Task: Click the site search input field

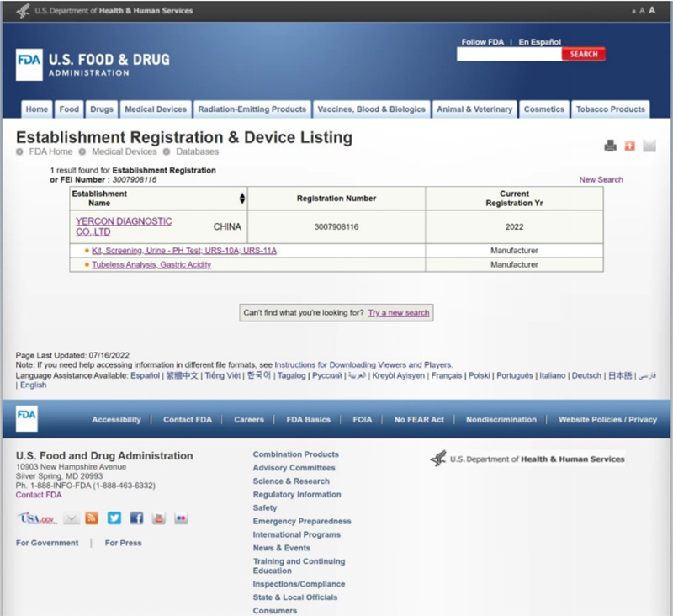Action: 510,54
